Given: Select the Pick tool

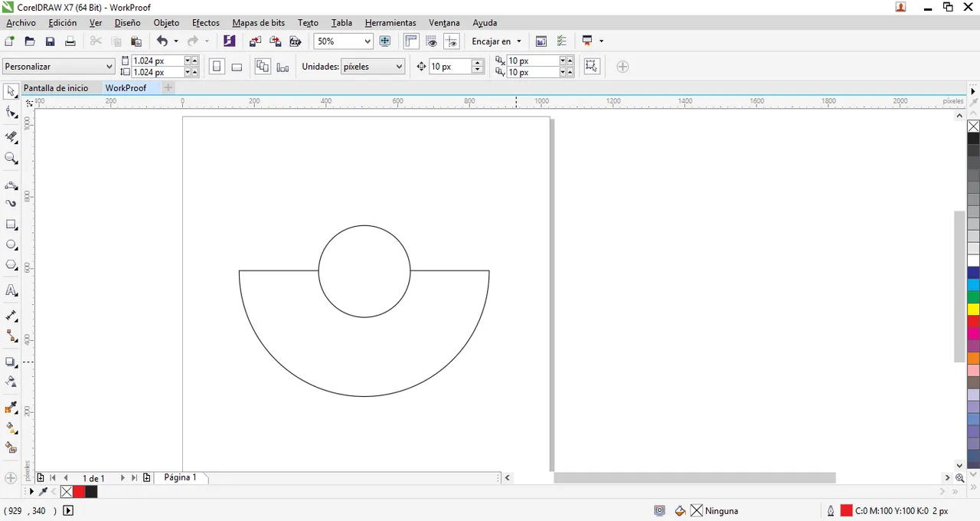Looking at the screenshot, I should click(11, 92).
